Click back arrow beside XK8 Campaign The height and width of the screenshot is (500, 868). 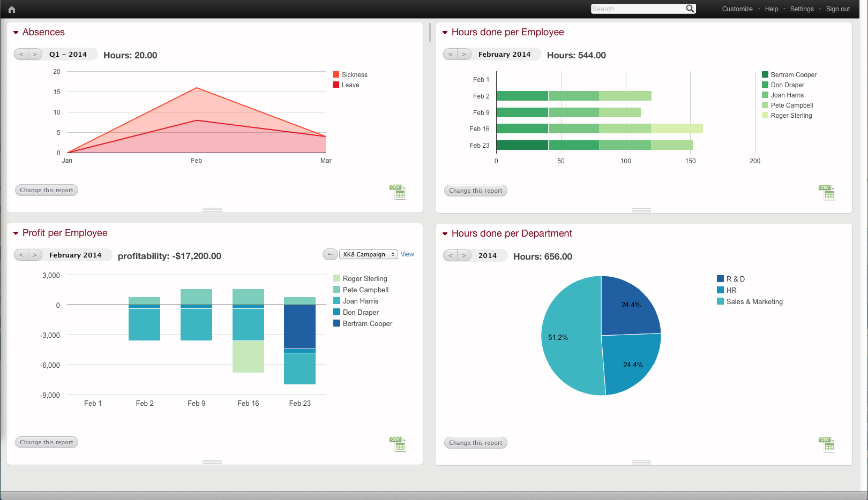click(330, 254)
